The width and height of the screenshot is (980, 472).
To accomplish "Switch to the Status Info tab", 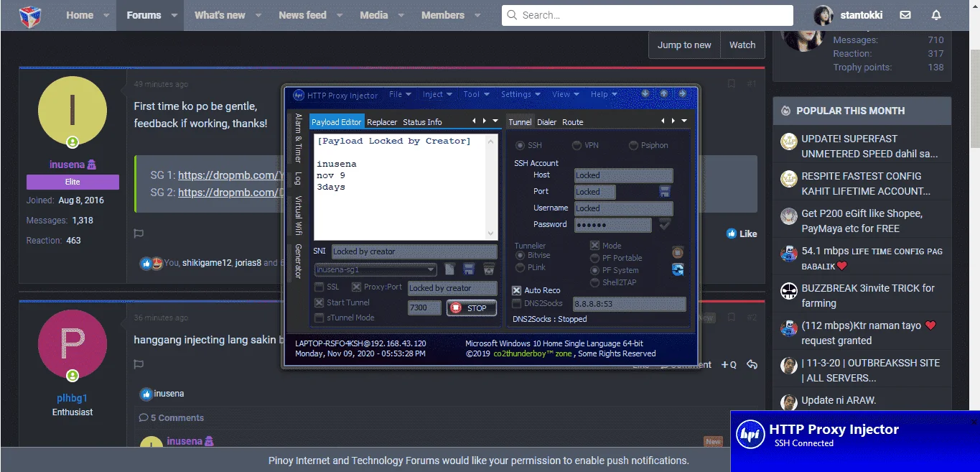I will tap(422, 122).
